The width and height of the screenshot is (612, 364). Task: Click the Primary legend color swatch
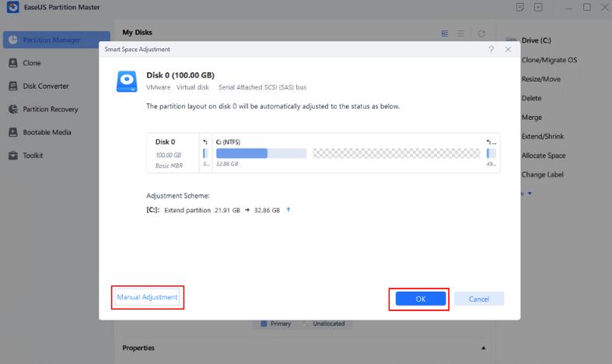pyautogui.click(x=264, y=324)
